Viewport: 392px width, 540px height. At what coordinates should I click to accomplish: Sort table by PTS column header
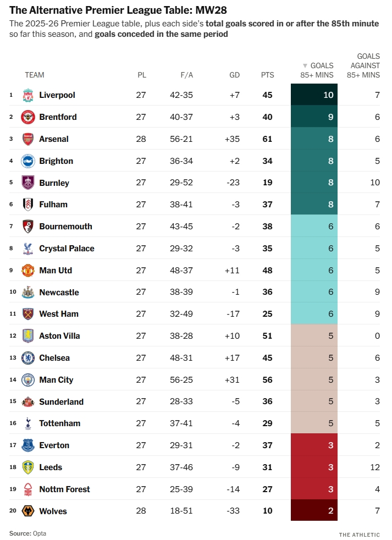[x=267, y=75]
